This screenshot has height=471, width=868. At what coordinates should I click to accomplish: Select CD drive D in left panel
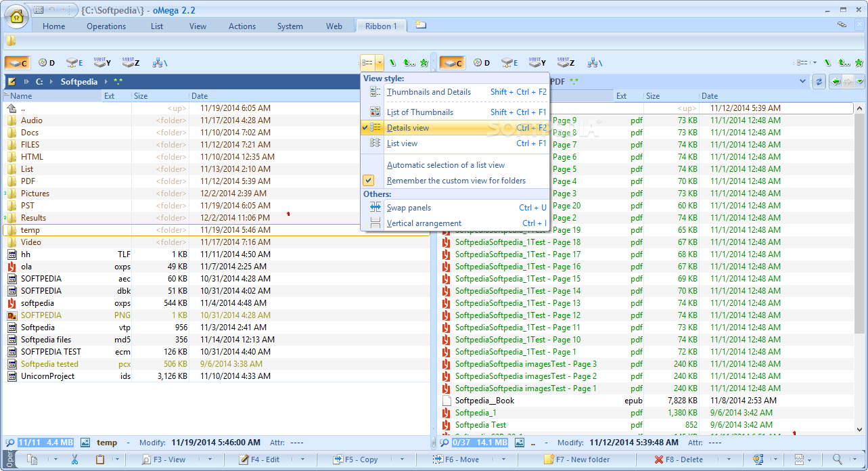47,63
